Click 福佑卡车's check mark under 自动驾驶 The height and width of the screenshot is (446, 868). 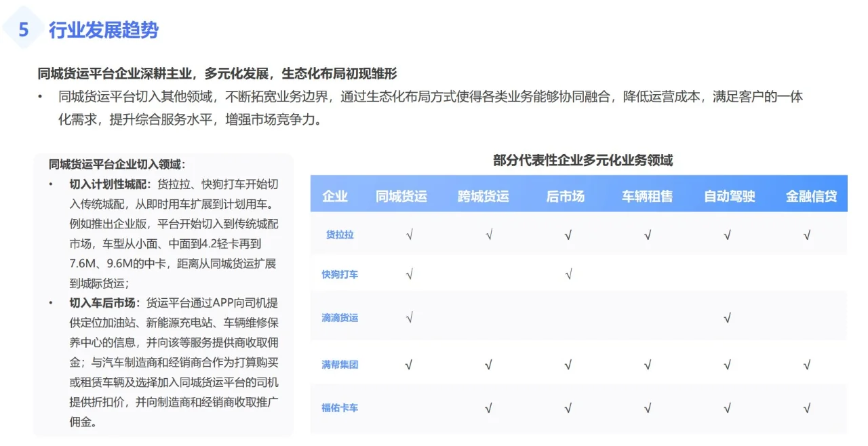[x=727, y=408]
